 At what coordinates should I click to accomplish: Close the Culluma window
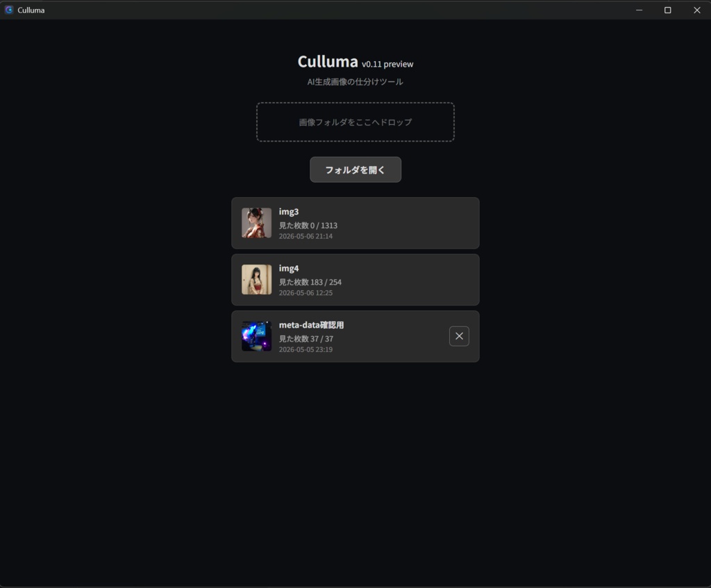click(x=696, y=10)
